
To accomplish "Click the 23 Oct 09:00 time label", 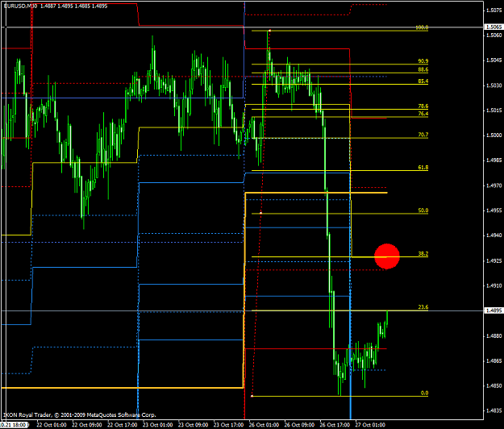I will (x=193, y=425).
